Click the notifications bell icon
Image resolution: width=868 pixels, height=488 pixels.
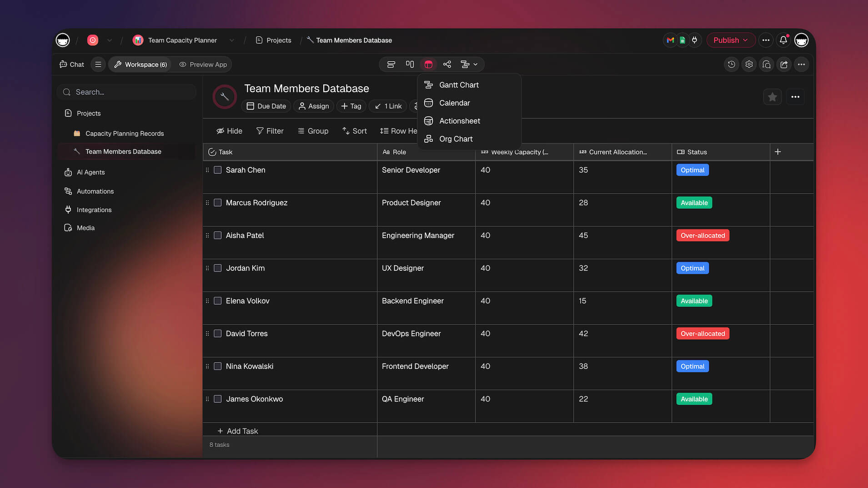pyautogui.click(x=783, y=40)
